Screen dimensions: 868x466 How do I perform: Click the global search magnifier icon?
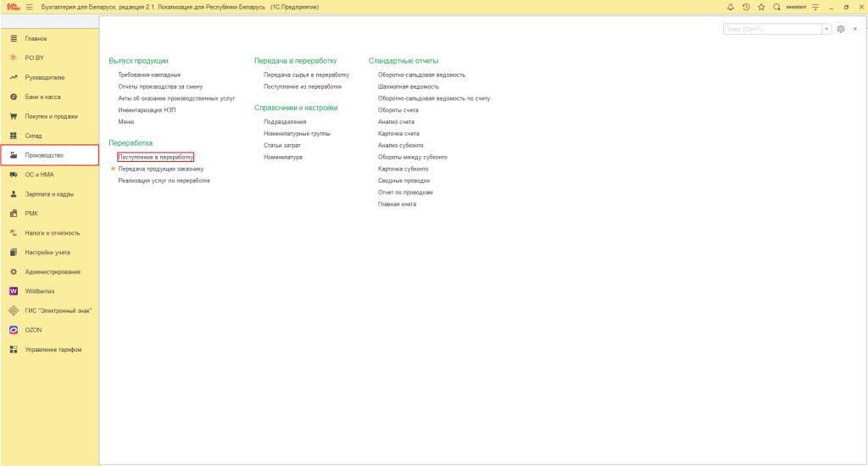776,7
